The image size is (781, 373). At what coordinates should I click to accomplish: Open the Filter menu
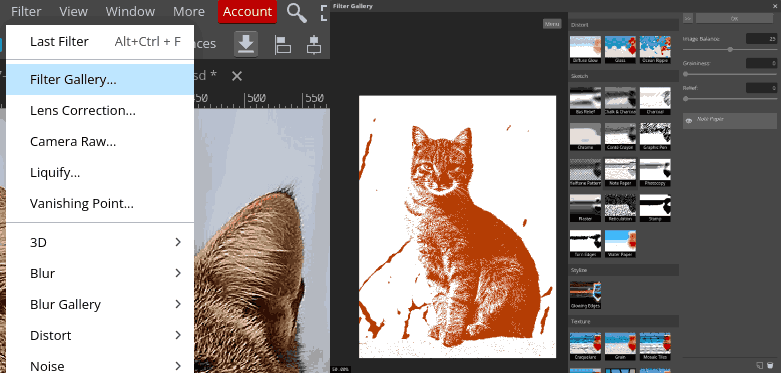pos(26,11)
